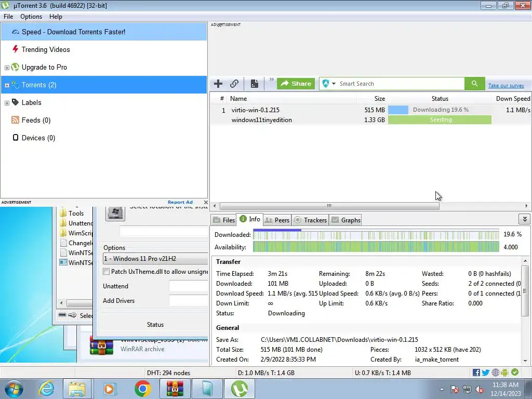Click the Facebook icon in status bar

coord(476,373)
